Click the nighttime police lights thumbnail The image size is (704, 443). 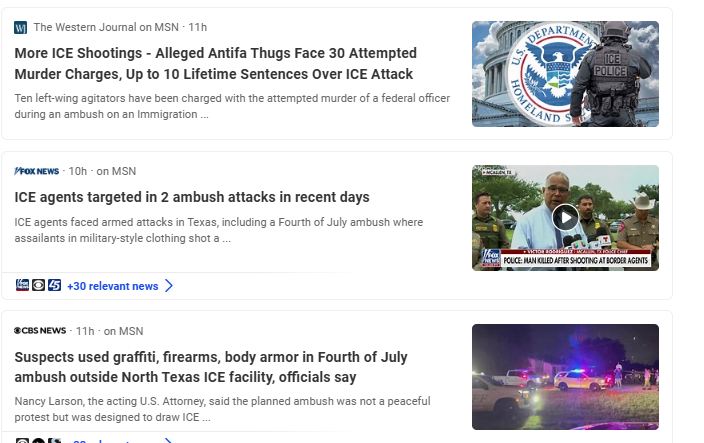coord(565,377)
